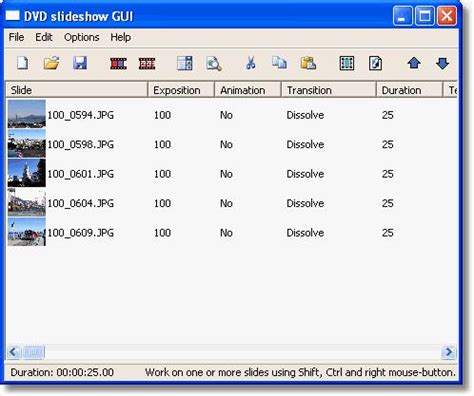Click Dissolve transition of 100_0594.JPG
474x396 pixels.
pos(305,115)
